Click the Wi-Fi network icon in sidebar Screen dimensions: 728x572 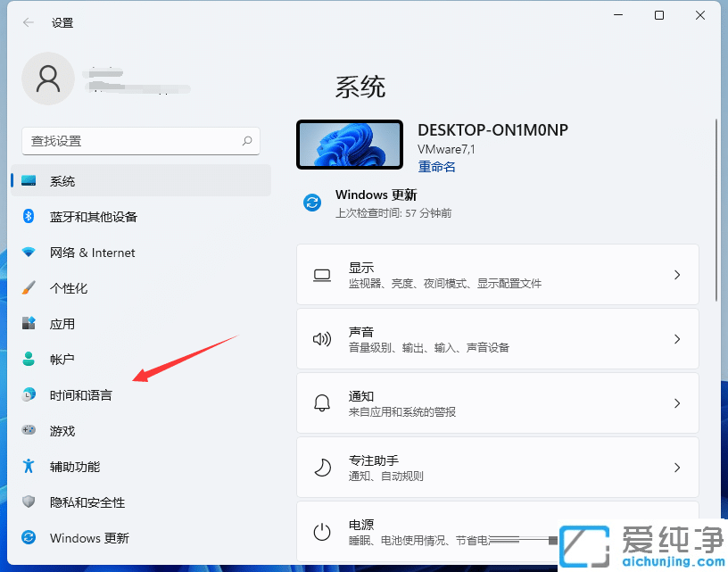click(29, 253)
